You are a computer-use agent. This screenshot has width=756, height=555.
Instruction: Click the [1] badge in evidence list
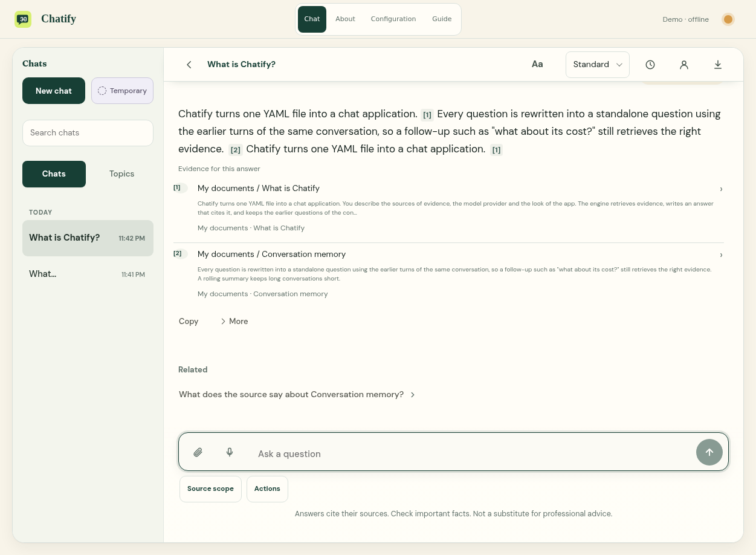180,187
